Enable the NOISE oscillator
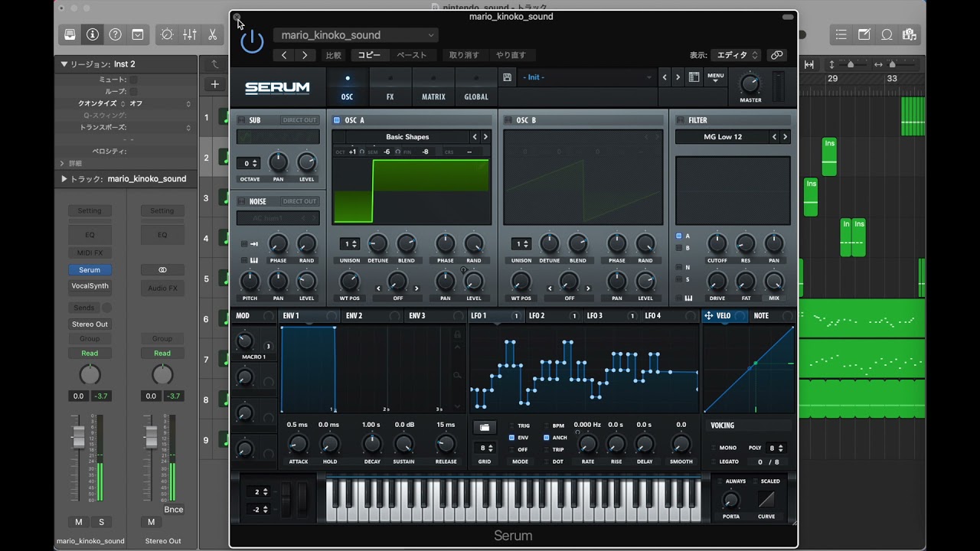 [x=241, y=201]
